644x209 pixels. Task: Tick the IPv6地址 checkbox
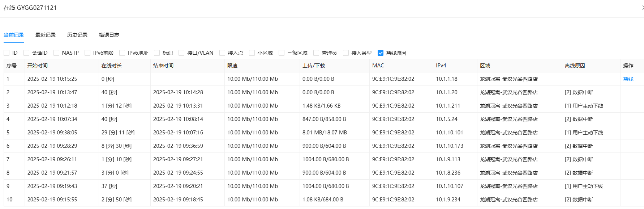(x=122, y=53)
